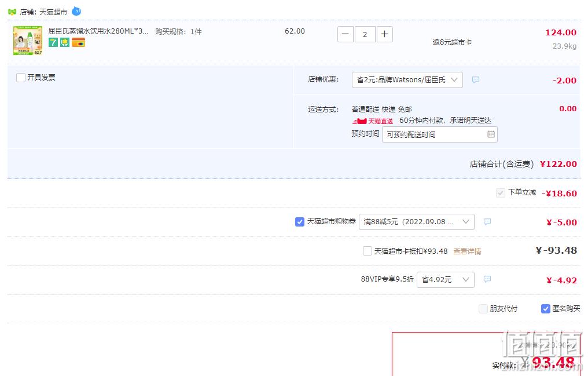
Task: Decrease quantity with the minus button
Action: [346, 35]
